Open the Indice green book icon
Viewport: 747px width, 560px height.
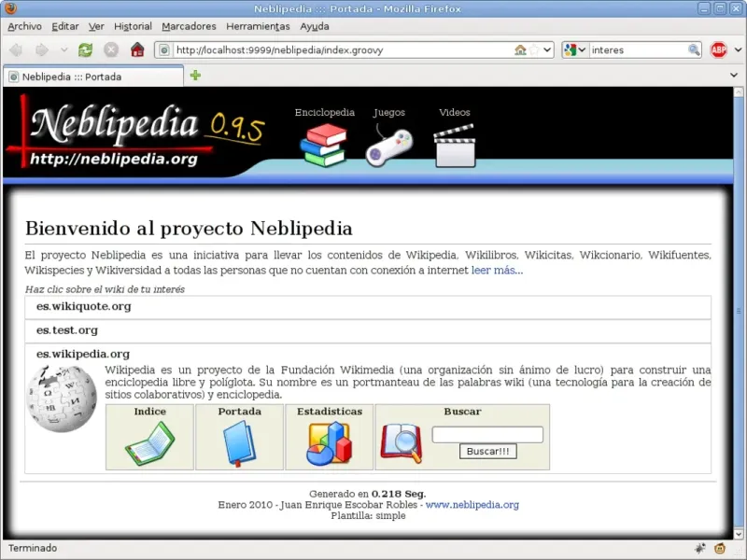coord(150,444)
